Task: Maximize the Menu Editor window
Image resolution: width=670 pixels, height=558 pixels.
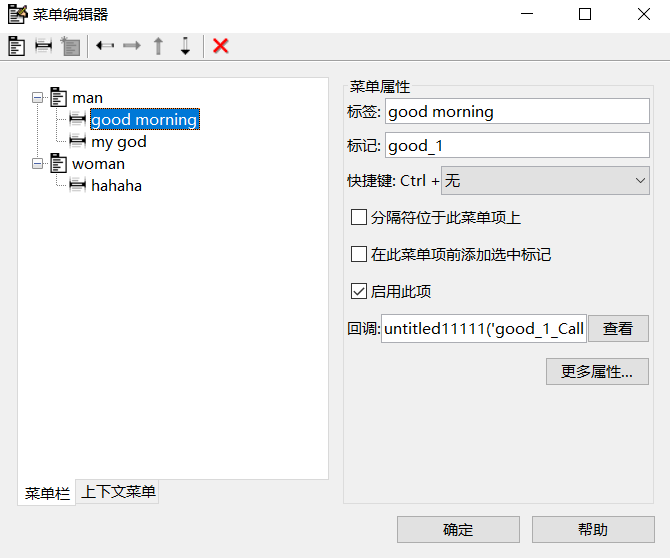Action: [585, 14]
